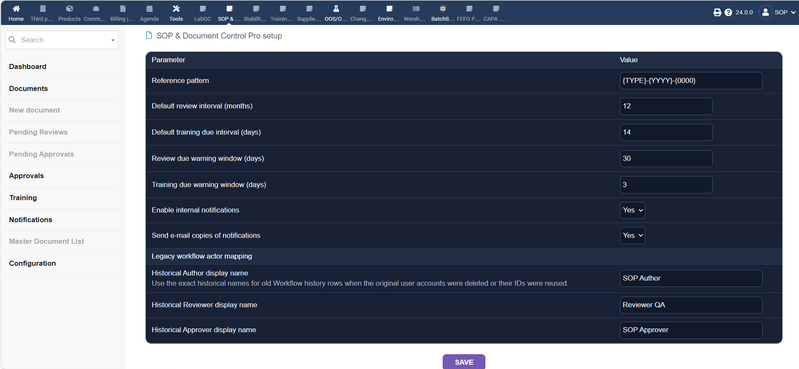The width and height of the screenshot is (799, 369).
Task: Click the 'Enable internal notifications' label
Action: [x=195, y=210]
